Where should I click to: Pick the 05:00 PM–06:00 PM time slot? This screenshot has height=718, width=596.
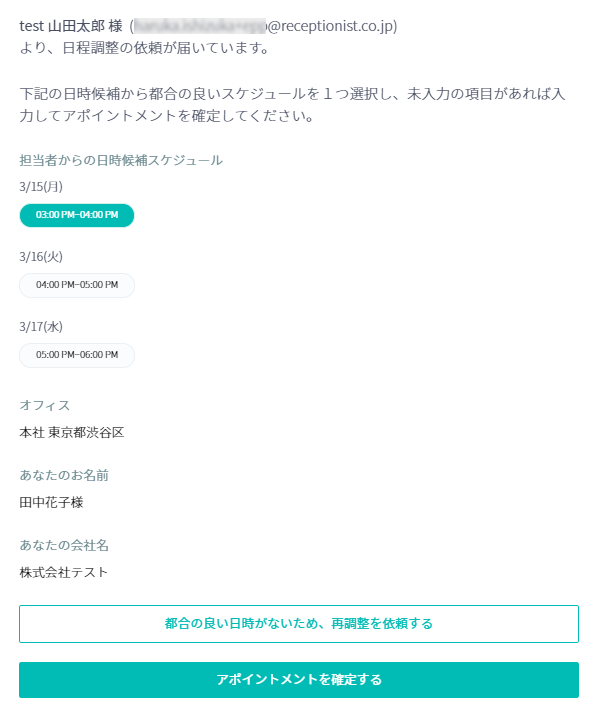click(77, 355)
